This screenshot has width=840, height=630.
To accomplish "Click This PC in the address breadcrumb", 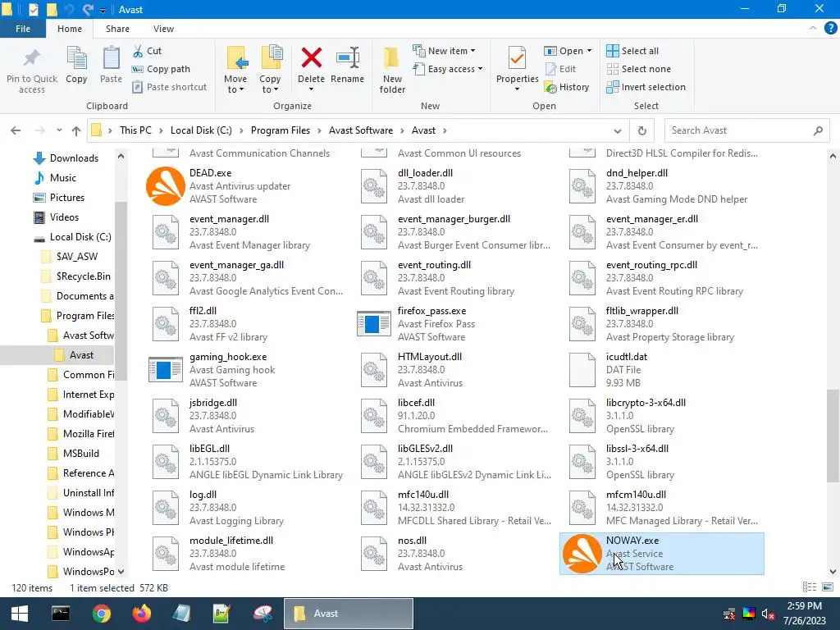I will pyautogui.click(x=135, y=130).
